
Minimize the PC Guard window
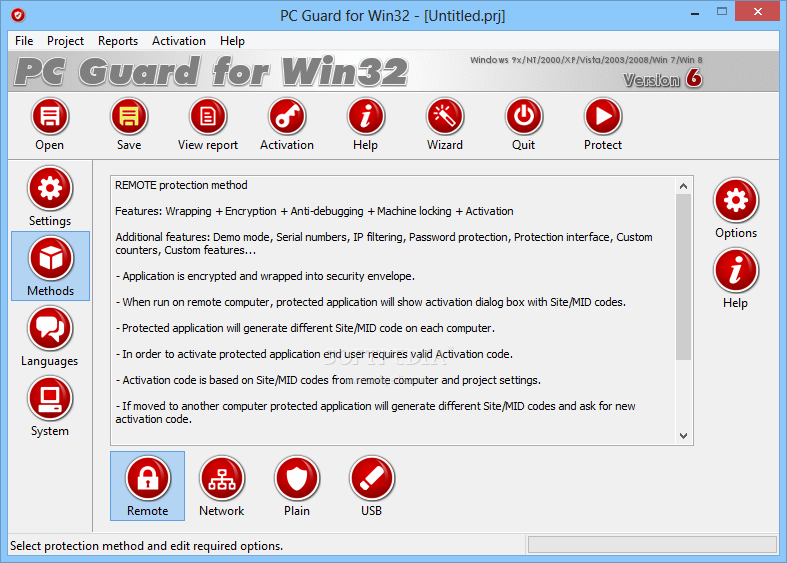pos(695,13)
